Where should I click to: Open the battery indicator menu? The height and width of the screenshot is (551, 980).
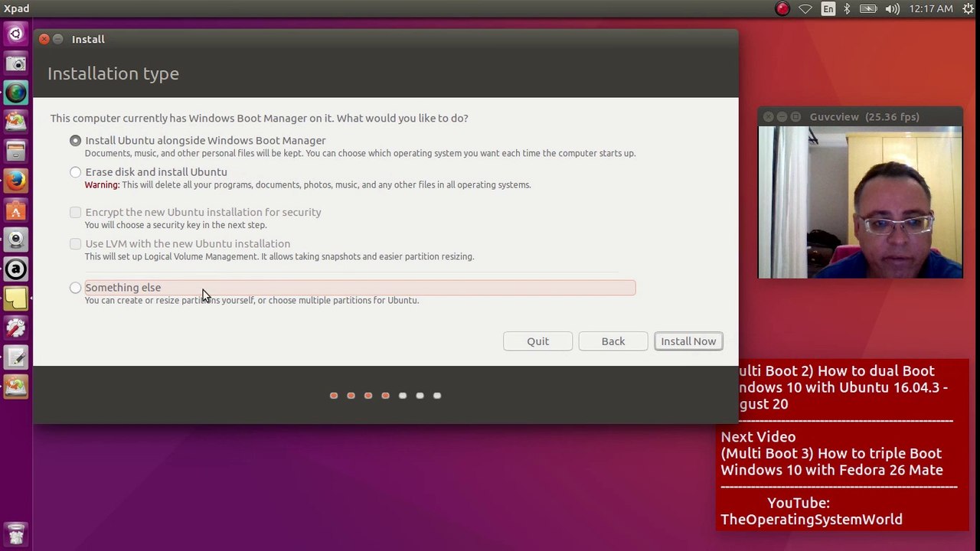868,9
